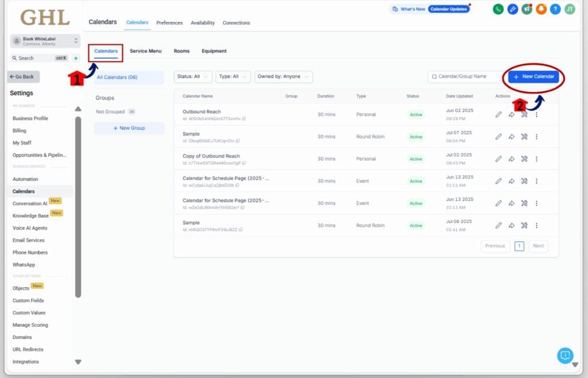Open the Connections top tab
Viewport: 588px width, 378px height.
[236, 23]
